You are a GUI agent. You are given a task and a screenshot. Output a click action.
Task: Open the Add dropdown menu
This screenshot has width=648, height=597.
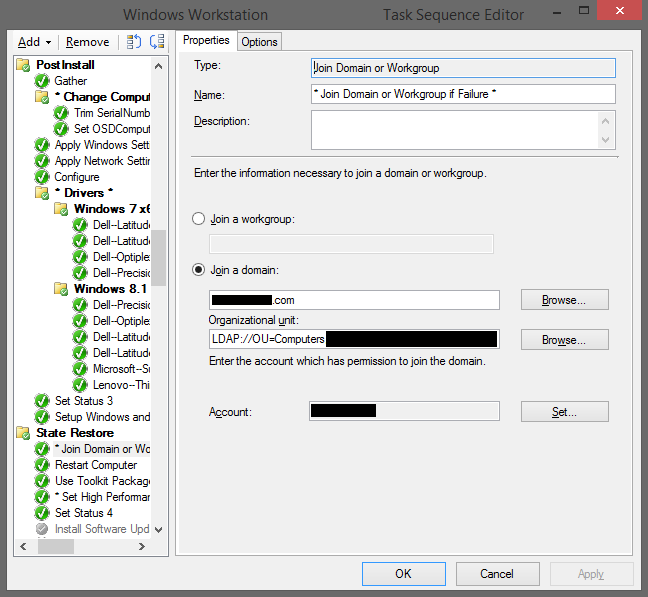point(34,42)
